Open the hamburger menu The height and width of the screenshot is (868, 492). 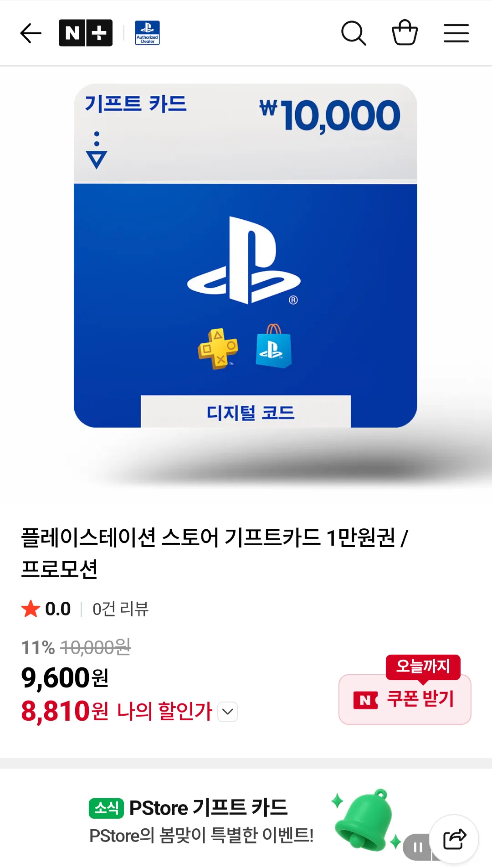coord(456,33)
